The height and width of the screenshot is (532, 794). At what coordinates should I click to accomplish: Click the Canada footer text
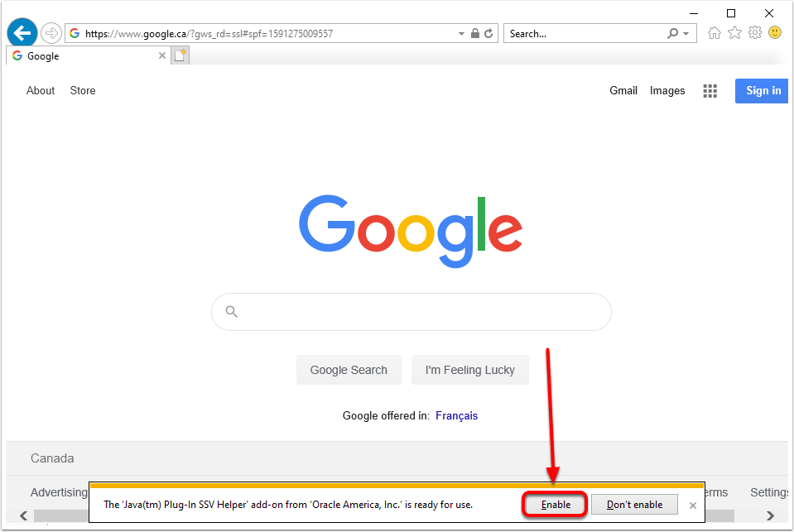52,458
